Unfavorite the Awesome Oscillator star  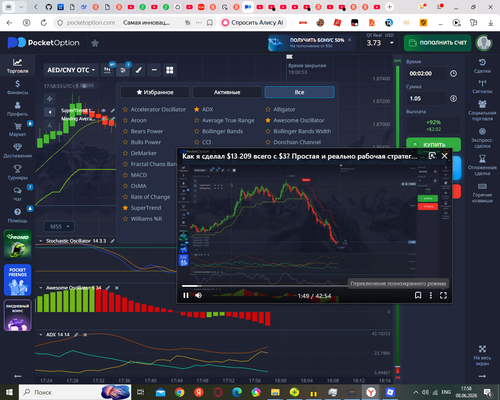click(268, 120)
